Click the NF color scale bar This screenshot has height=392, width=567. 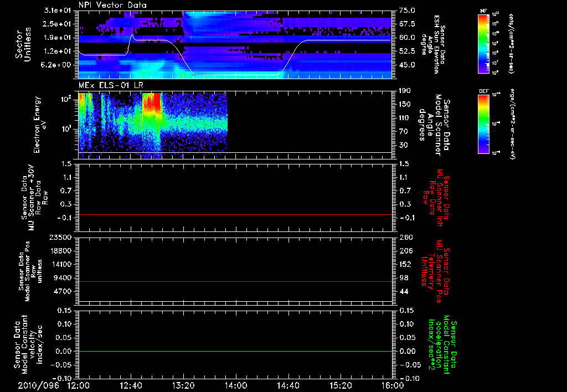tap(483, 43)
